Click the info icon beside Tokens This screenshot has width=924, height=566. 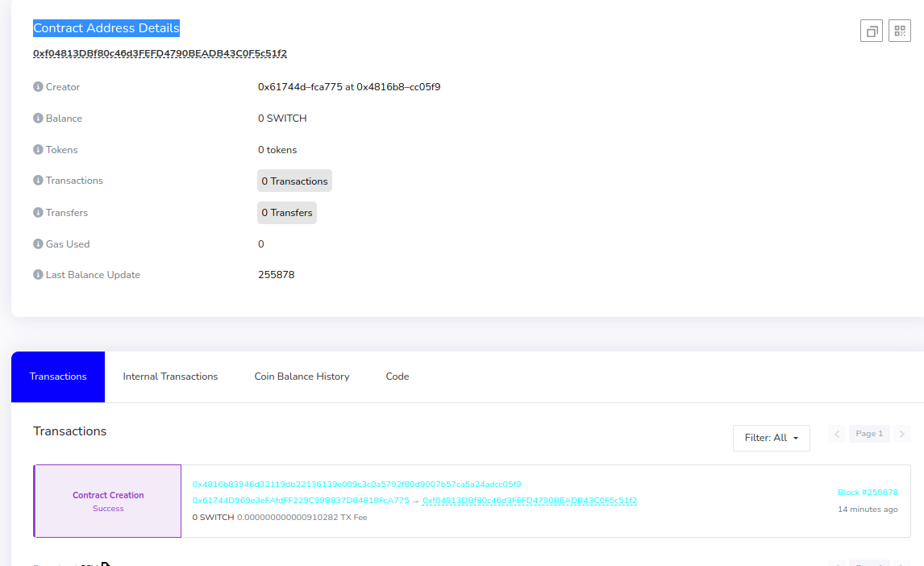(36, 149)
